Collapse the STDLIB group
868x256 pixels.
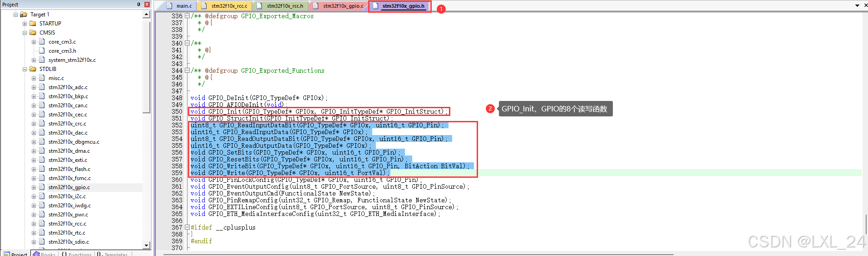25,69
